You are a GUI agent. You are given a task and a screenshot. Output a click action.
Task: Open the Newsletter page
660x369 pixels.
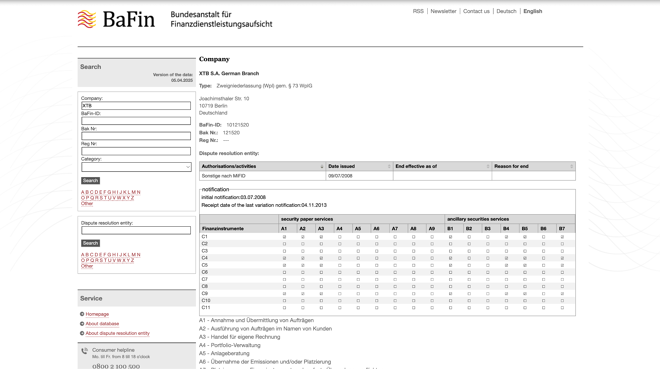tap(443, 11)
